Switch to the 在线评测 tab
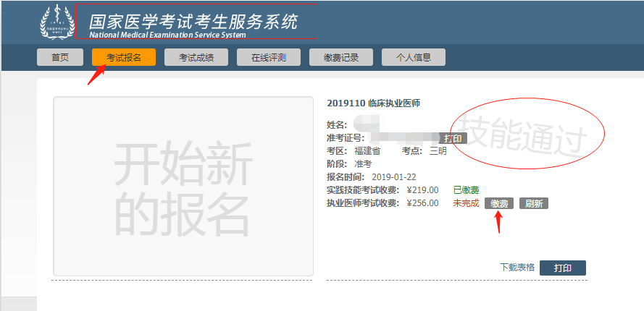The height and width of the screenshot is (311, 644). [269, 58]
